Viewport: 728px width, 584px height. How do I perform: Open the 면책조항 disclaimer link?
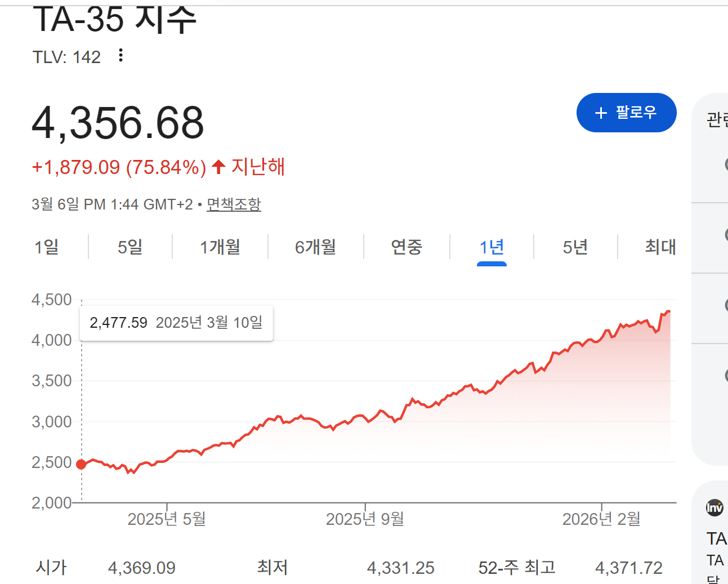pos(234,204)
